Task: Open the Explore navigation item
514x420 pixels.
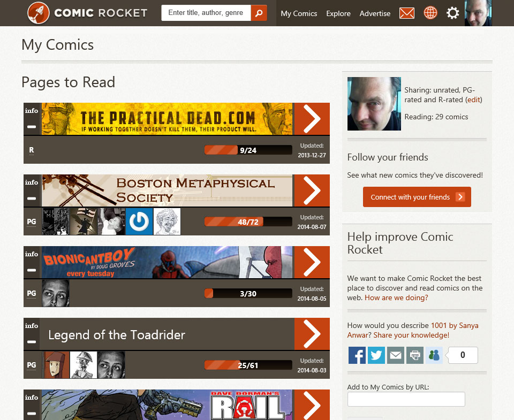Action: pyautogui.click(x=338, y=13)
